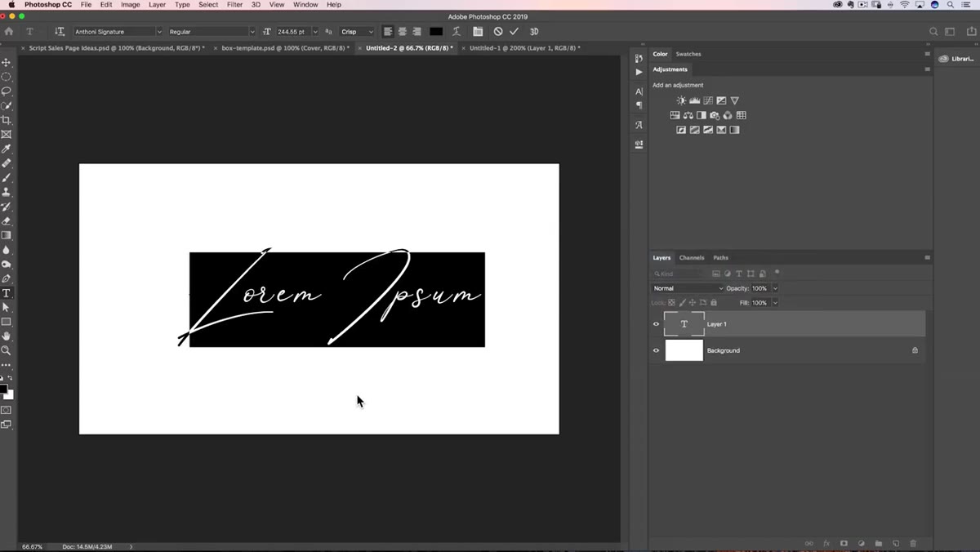Toggle filter for pixel layers
The image size is (980, 552).
tap(716, 274)
